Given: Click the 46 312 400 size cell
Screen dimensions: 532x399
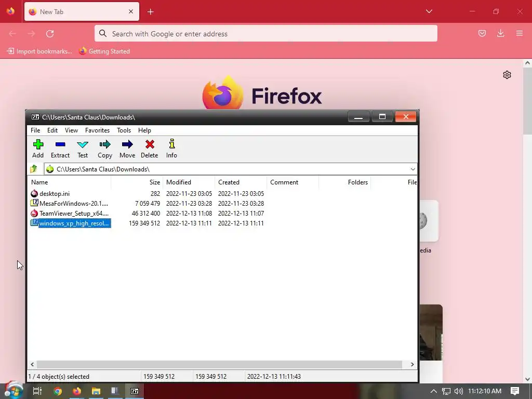Looking at the screenshot, I should click(x=146, y=214).
